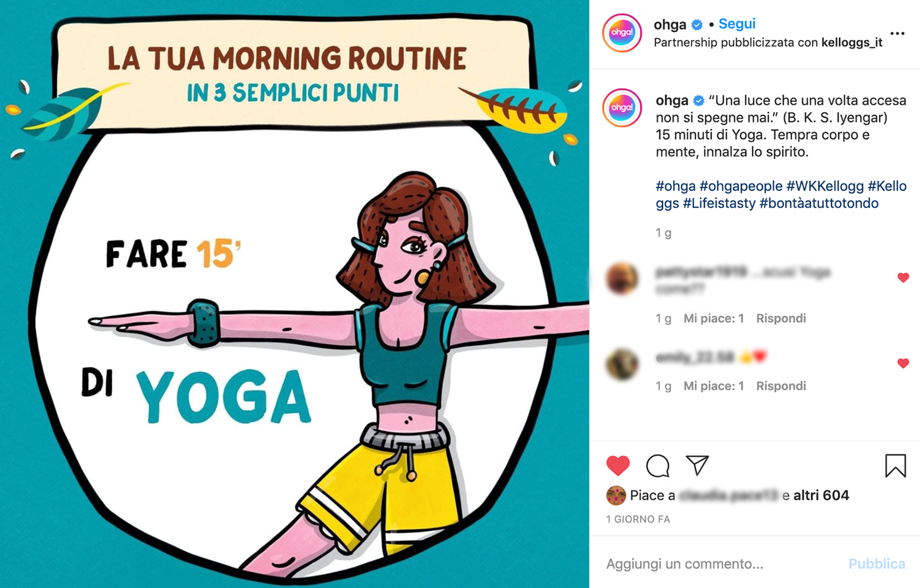View the list of altri 604 likes
The height and width of the screenshot is (588, 920).
[x=821, y=495]
